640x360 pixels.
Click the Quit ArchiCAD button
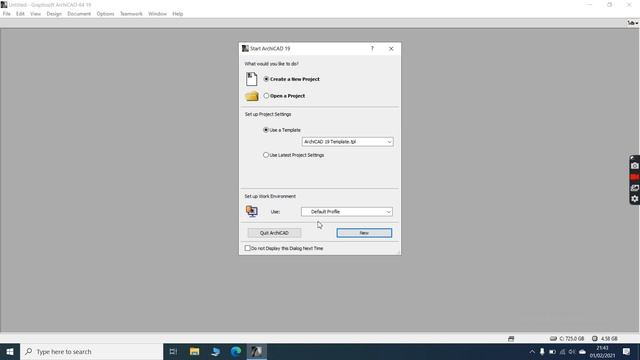pyautogui.click(x=274, y=233)
